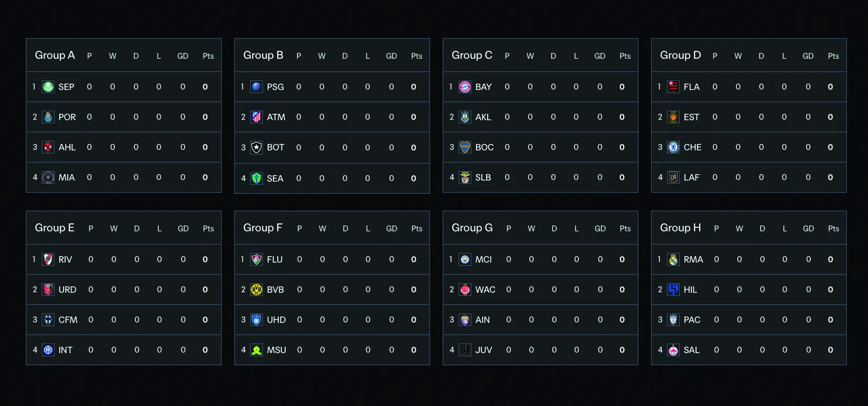Click the Juventus (JUV) crest icon

pyautogui.click(x=465, y=350)
